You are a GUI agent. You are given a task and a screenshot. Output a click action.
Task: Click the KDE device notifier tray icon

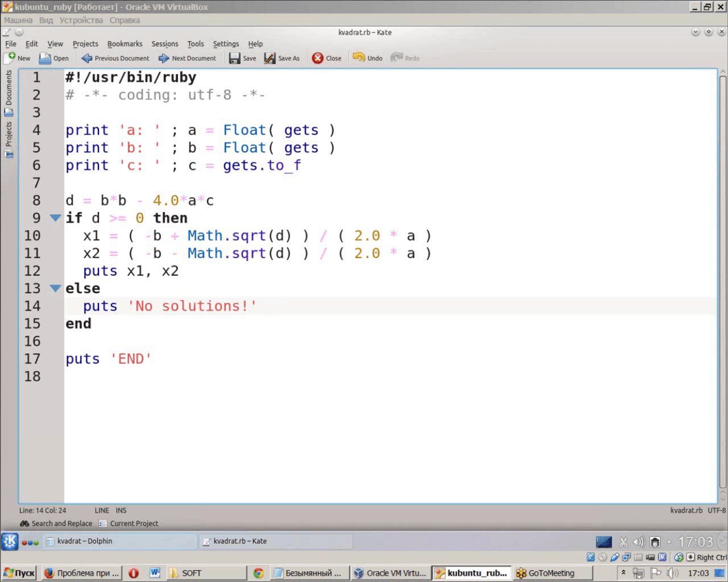tap(655, 542)
